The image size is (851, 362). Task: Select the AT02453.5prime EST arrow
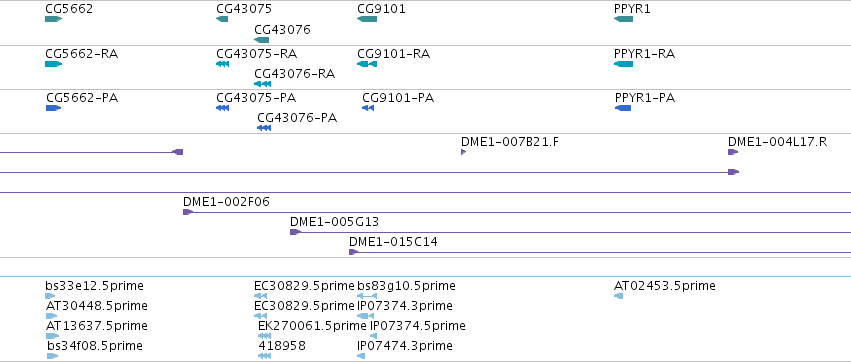coord(618,296)
